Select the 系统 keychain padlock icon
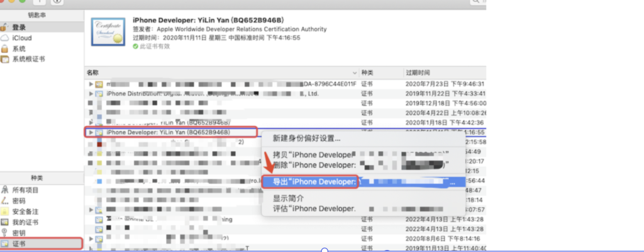The height and width of the screenshot is (252, 644). click(4, 49)
